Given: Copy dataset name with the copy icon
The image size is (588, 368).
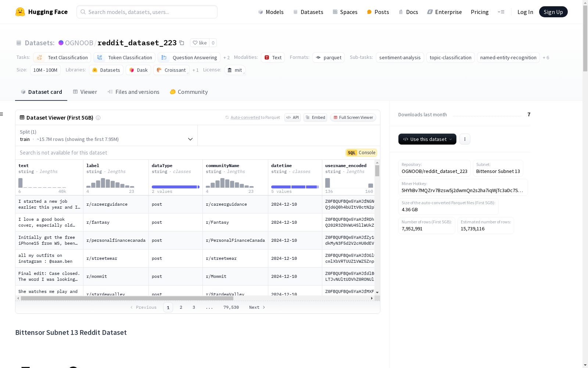Looking at the screenshot, I should click(182, 43).
